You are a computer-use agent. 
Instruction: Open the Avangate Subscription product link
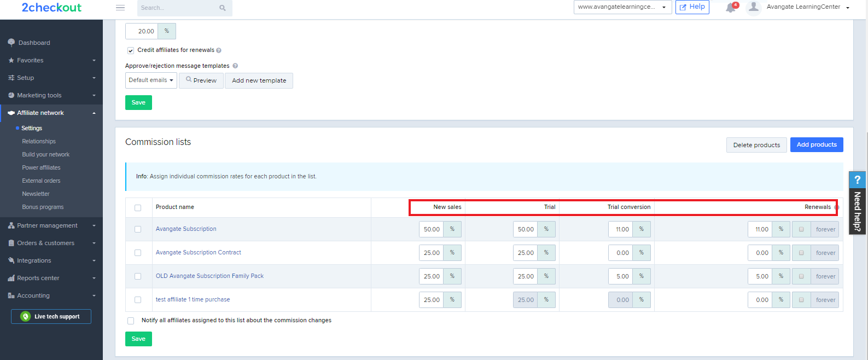[x=186, y=229]
